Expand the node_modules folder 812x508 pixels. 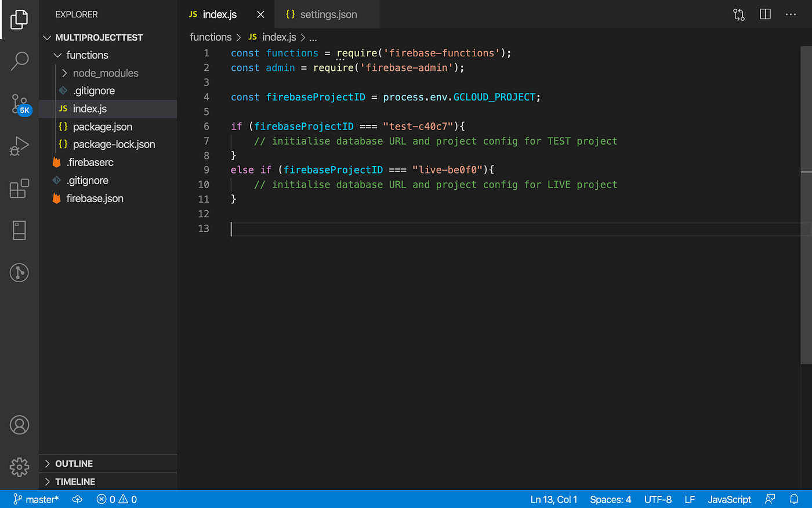[65, 73]
